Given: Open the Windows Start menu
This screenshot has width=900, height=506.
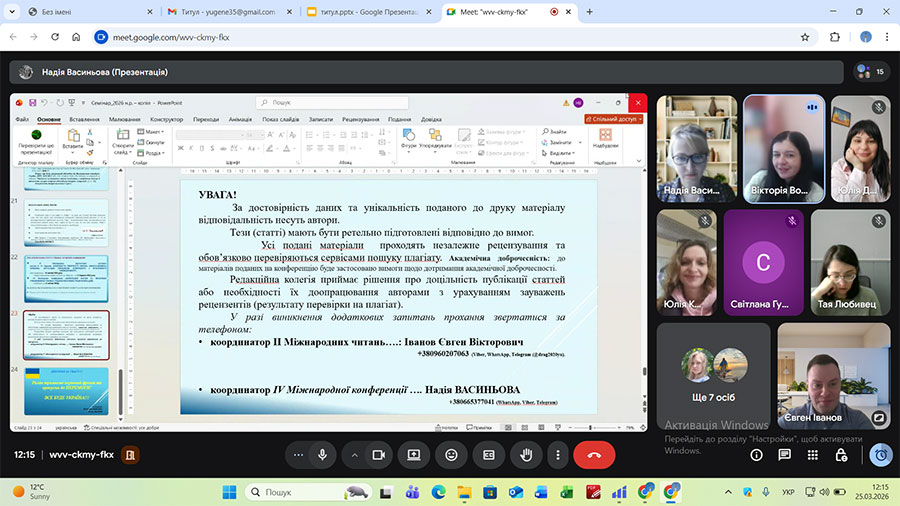Looking at the screenshot, I should [x=229, y=491].
